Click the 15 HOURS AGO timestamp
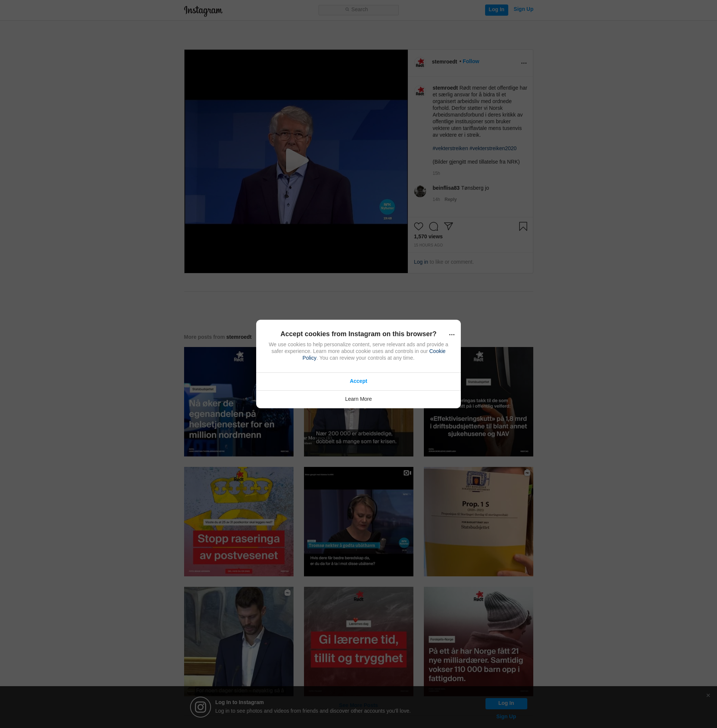The width and height of the screenshot is (717, 728). tap(428, 245)
